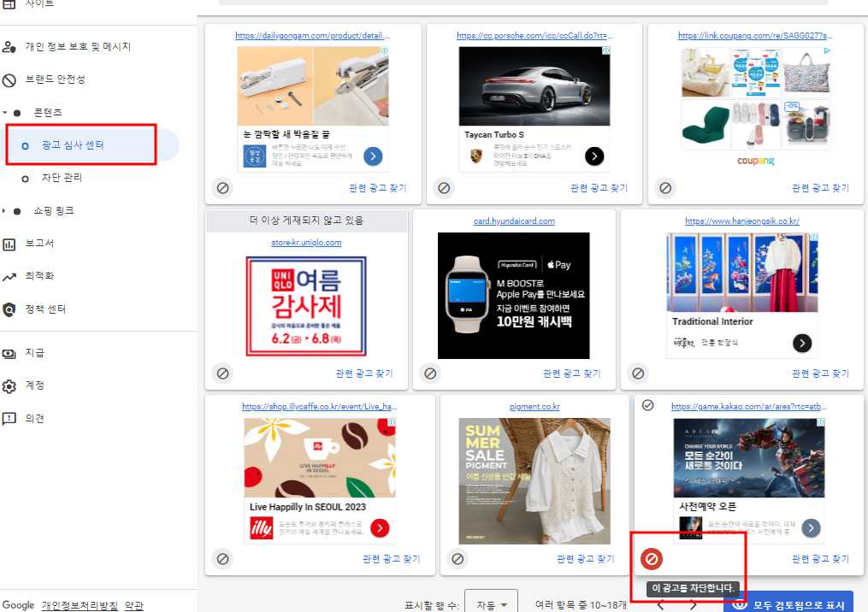This screenshot has height=612, width=868.
Task: Open the card.hyundaicard.com link
Action: 514,221
